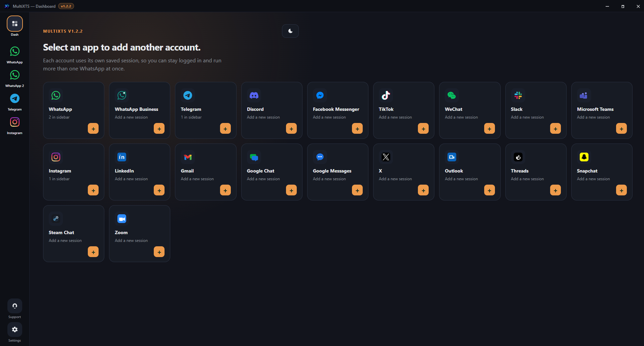This screenshot has width=644, height=346.
Task: Add a new Discord session
Action: click(291, 128)
